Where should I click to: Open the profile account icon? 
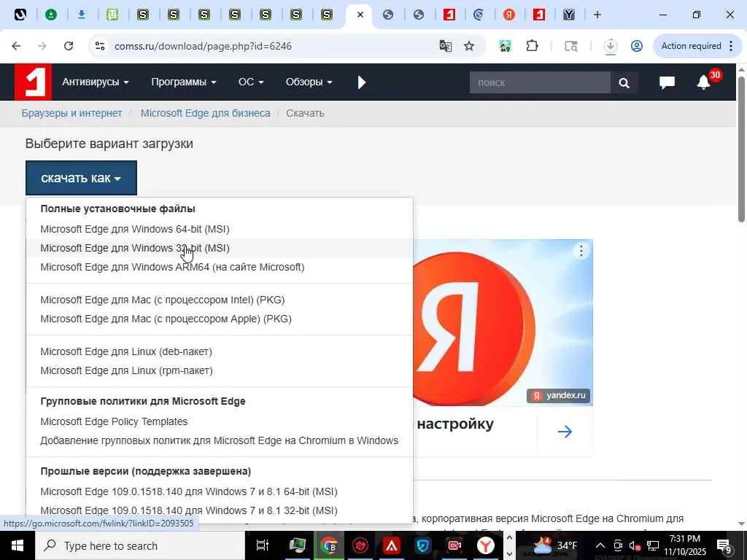637,46
